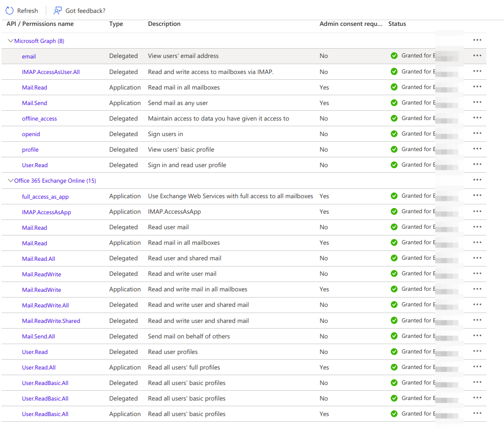Open the ellipsis menu for Mail.ReadWrite.Shared row
The width and height of the screenshot is (504, 429).
click(x=477, y=320)
